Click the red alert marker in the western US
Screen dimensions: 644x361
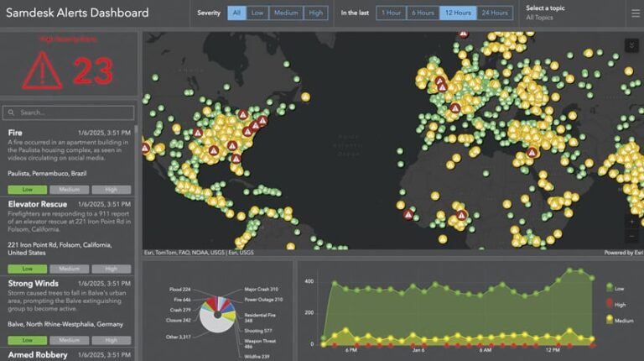pos(198,133)
